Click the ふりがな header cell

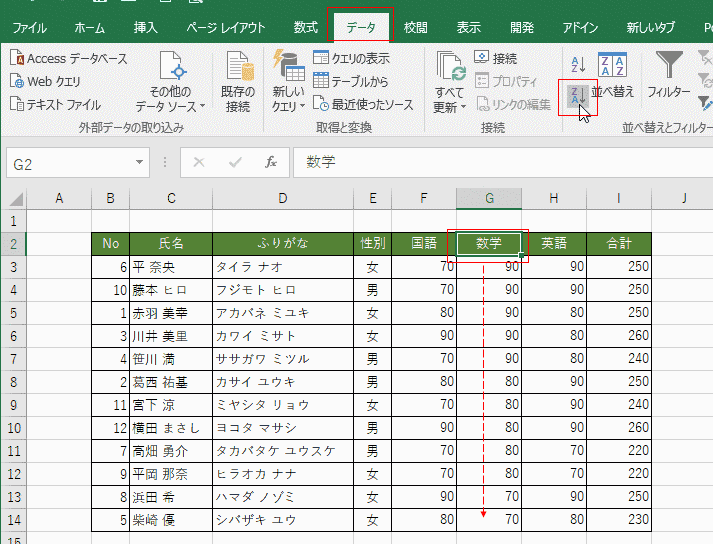tap(283, 244)
